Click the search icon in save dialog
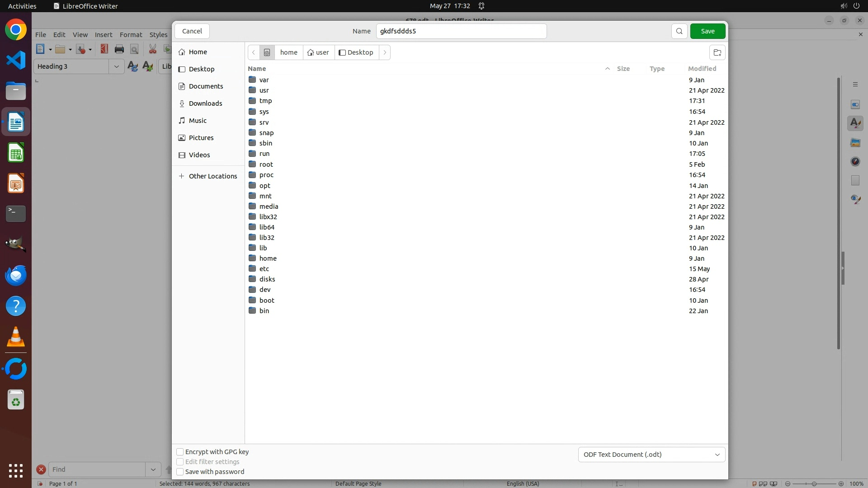This screenshot has height=488, width=868. (x=679, y=31)
